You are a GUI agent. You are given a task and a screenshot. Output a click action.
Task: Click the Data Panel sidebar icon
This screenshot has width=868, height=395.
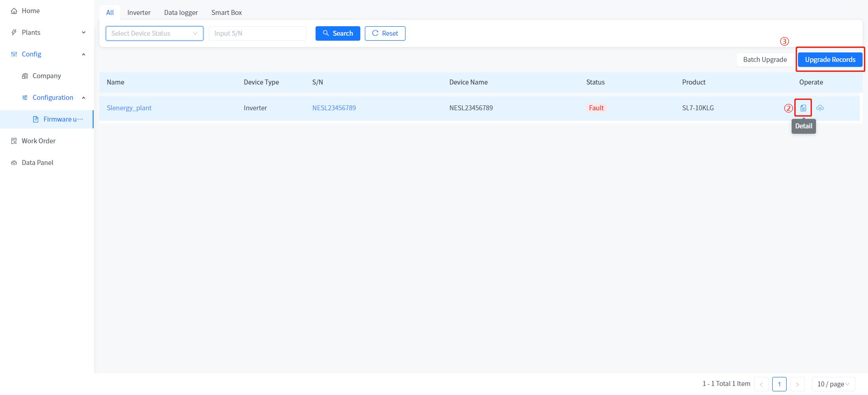(x=14, y=163)
